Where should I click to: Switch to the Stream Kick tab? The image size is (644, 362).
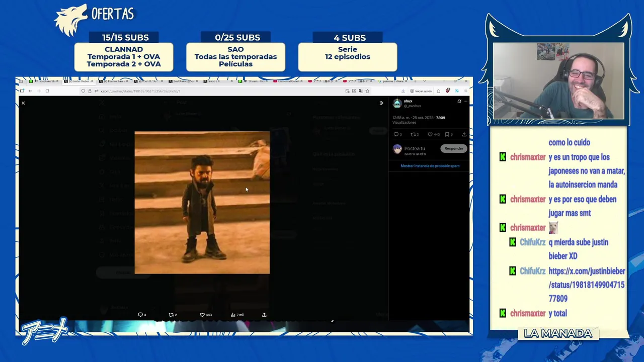(254, 81)
